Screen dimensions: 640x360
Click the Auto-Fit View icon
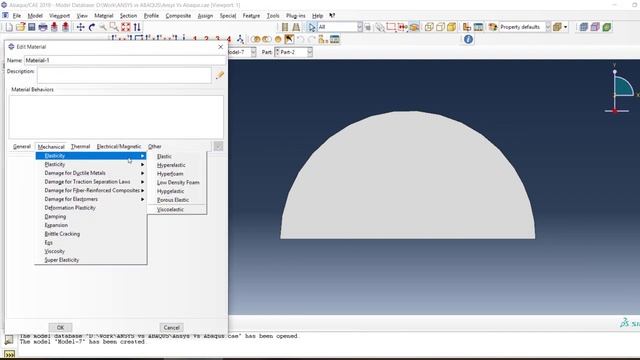(126, 27)
